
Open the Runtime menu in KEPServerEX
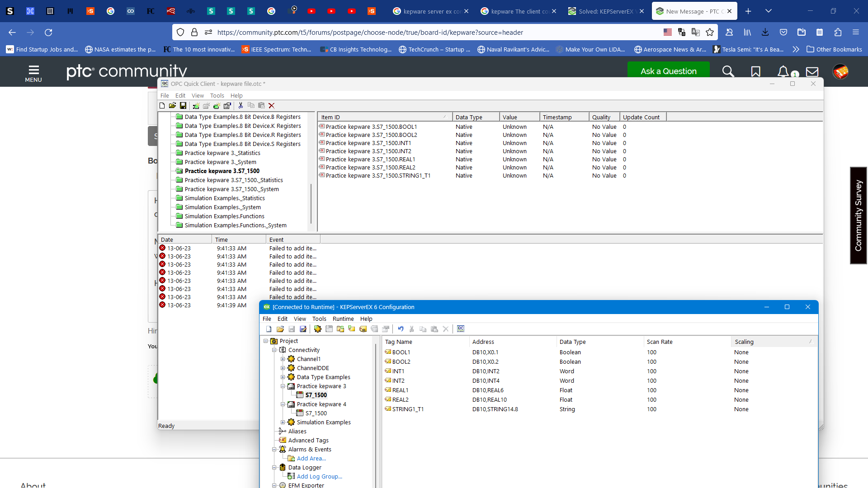coord(343,319)
